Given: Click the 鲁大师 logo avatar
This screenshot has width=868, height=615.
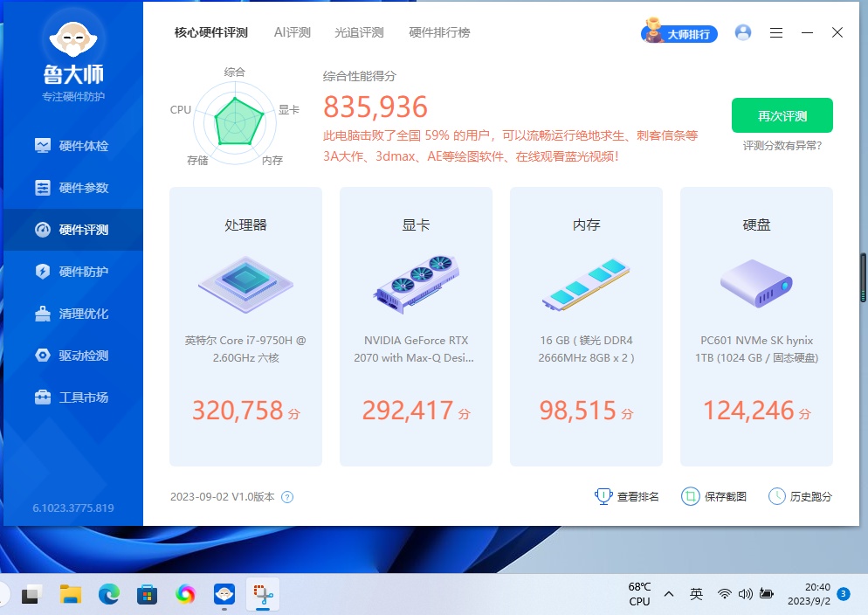Looking at the screenshot, I should (73, 38).
